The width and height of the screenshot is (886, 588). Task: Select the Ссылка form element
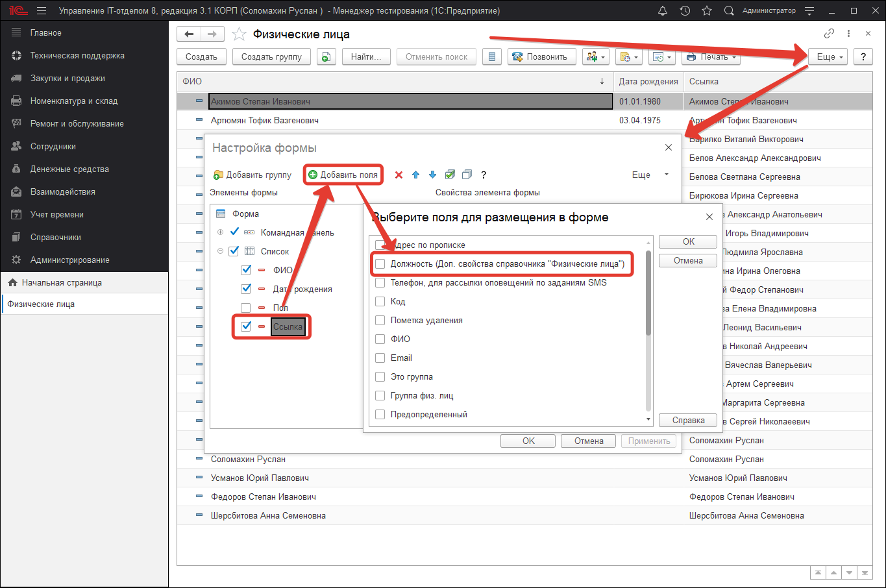pyautogui.click(x=288, y=326)
